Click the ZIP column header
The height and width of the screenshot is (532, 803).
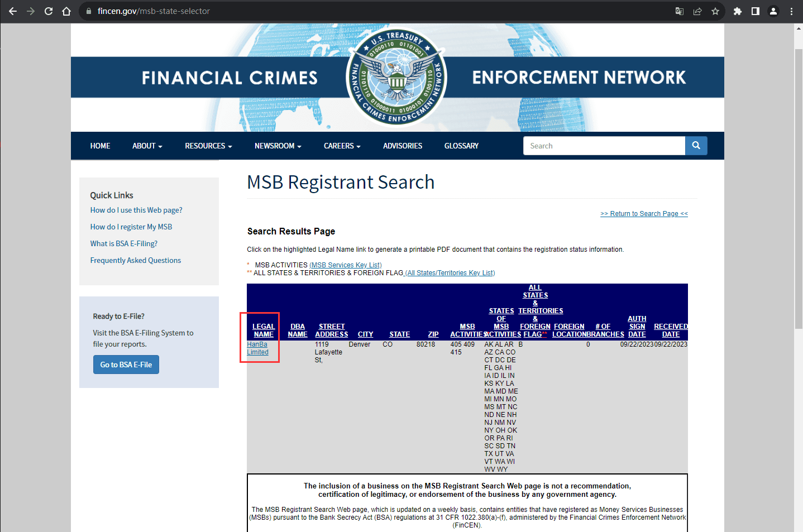click(433, 334)
